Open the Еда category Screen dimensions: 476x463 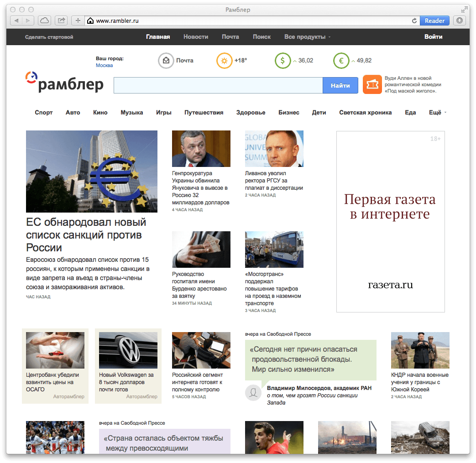[410, 113]
